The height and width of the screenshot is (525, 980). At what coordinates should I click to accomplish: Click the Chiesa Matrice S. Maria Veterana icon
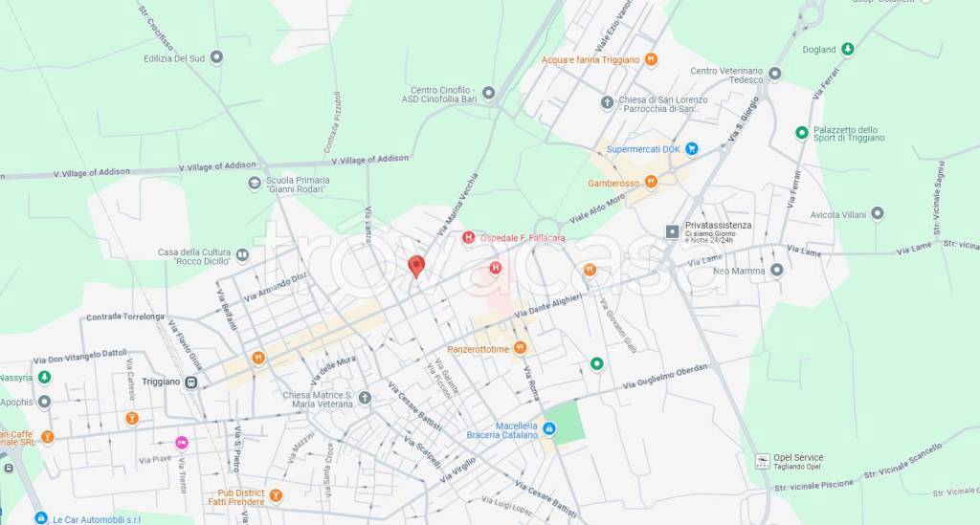point(365,398)
